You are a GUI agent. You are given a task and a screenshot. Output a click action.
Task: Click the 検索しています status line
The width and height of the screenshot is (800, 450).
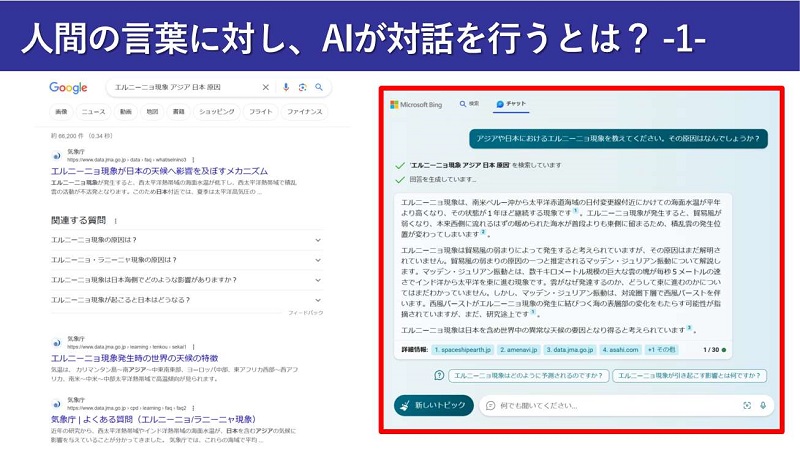point(485,165)
